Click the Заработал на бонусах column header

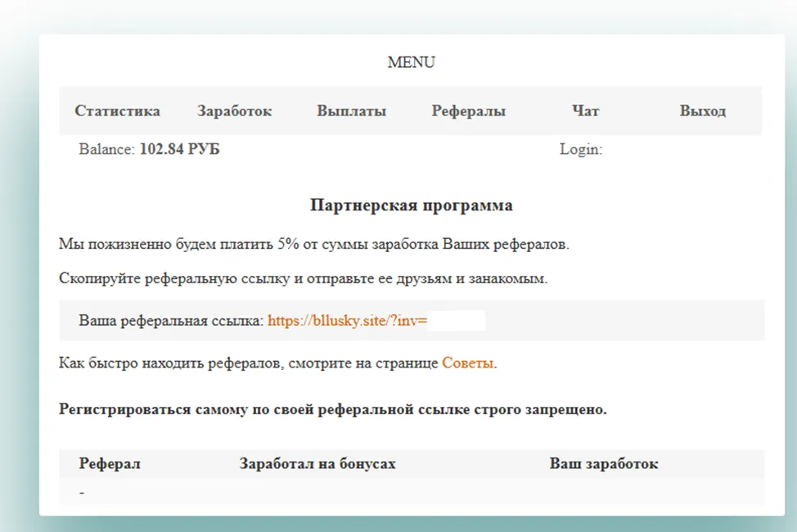317,464
